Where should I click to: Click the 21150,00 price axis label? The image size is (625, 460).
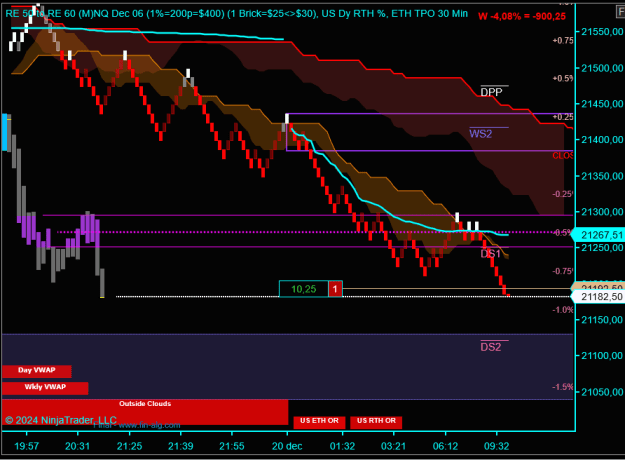tap(602, 320)
